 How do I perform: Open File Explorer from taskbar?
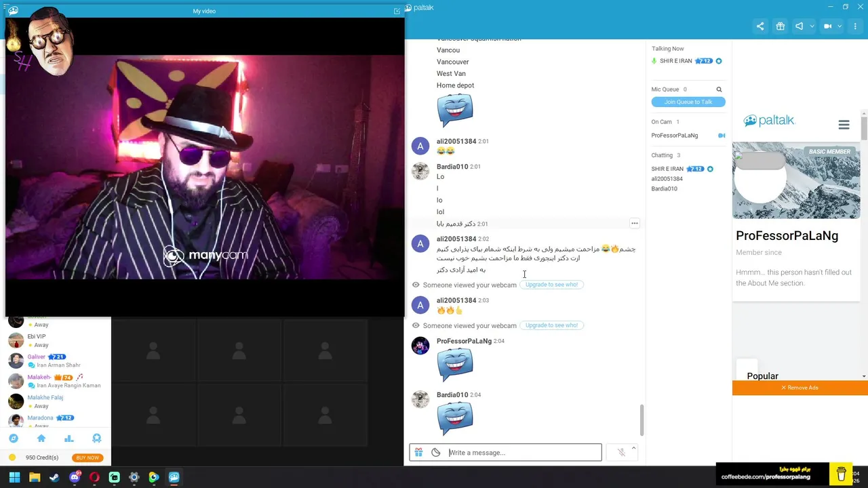pos(35,477)
